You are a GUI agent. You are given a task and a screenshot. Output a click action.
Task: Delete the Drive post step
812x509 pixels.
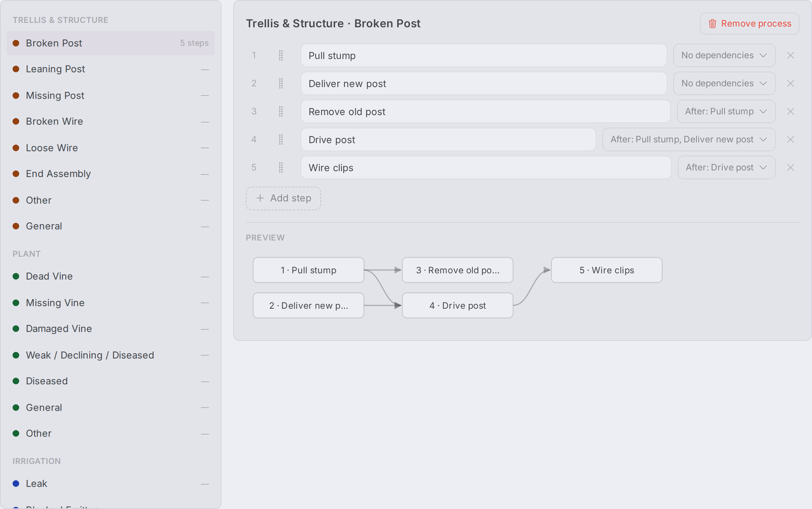coord(791,139)
